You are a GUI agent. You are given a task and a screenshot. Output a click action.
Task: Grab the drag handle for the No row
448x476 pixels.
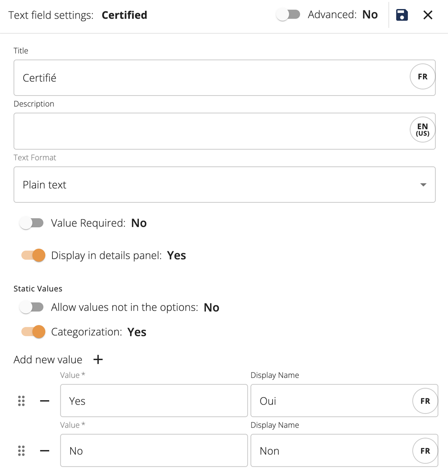(x=21, y=451)
